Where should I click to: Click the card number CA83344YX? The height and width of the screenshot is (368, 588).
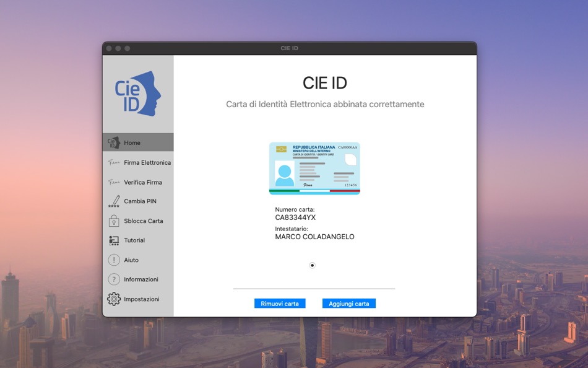point(295,217)
